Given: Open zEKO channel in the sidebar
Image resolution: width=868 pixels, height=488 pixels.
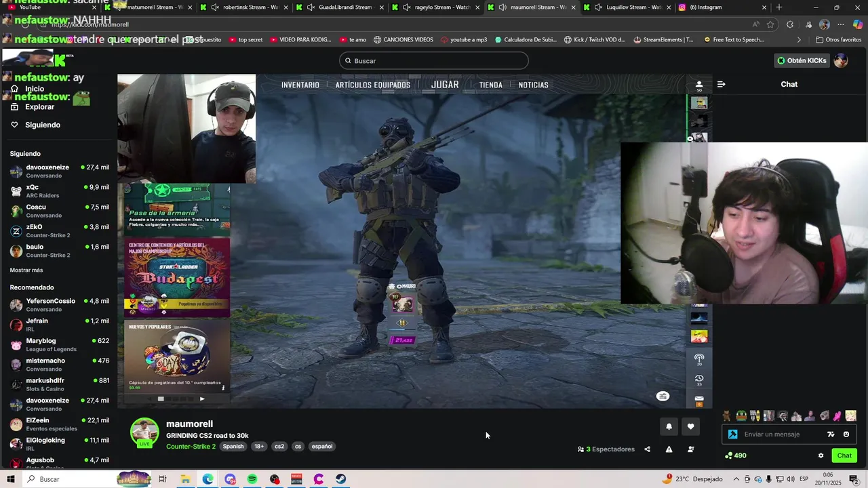Looking at the screenshot, I should point(59,231).
